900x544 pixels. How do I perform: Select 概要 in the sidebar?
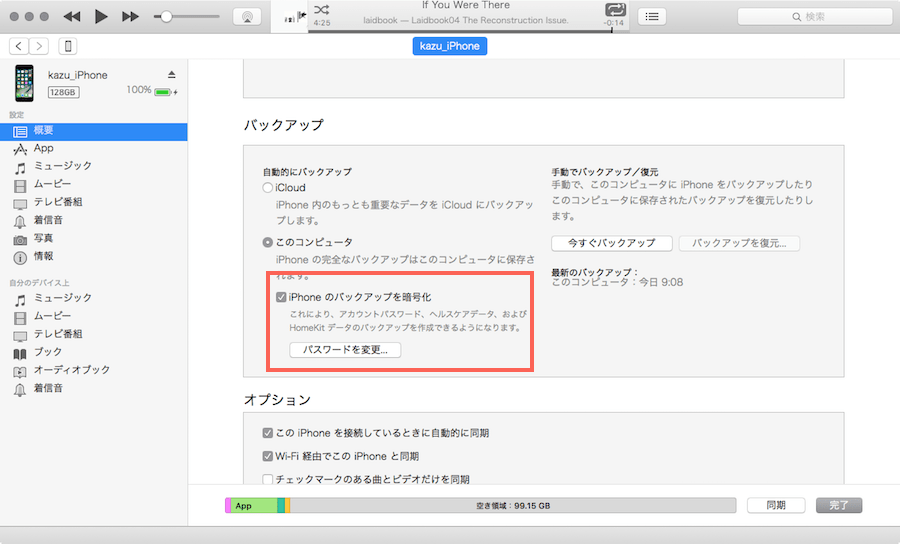click(x=94, y=131)
